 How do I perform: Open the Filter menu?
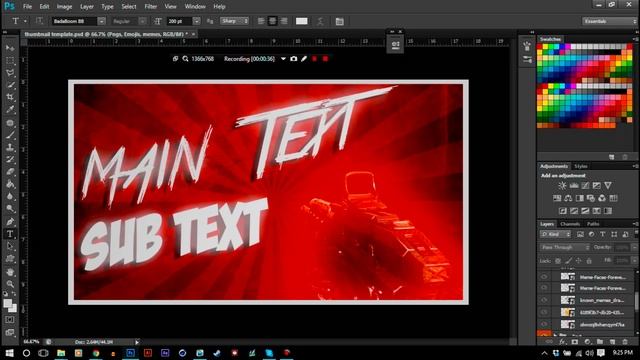click(x=151, y=7)
